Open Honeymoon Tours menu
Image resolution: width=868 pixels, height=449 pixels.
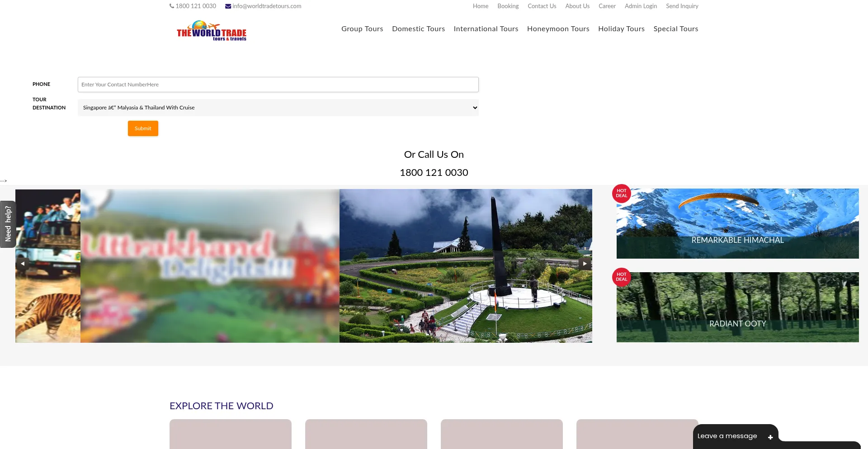pos(558,29)
